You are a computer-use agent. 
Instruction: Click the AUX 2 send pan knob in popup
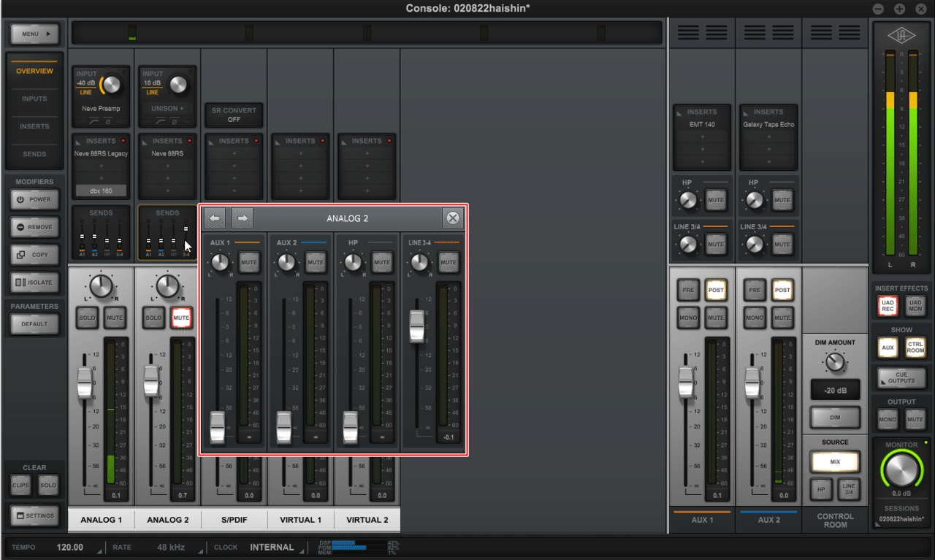click(x=287, y=263)
